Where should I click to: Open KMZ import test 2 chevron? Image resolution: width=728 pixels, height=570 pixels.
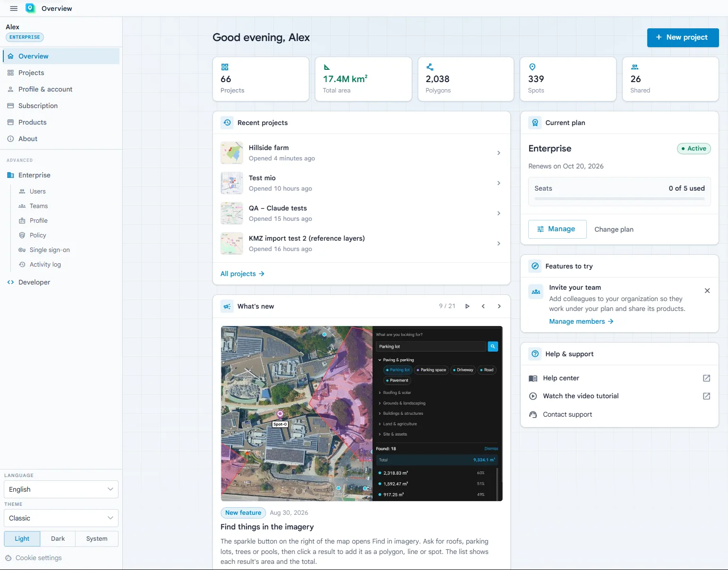click(499, 243)
